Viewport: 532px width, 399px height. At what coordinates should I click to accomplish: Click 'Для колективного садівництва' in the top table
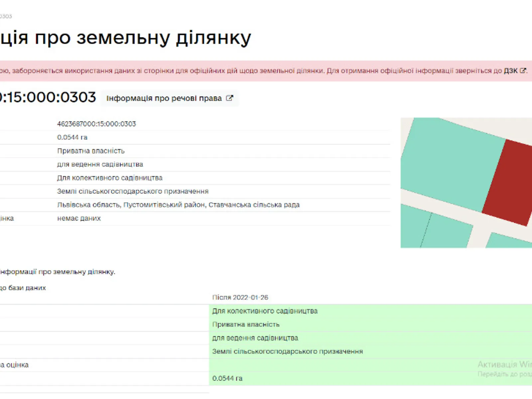(x=110, y=178)
